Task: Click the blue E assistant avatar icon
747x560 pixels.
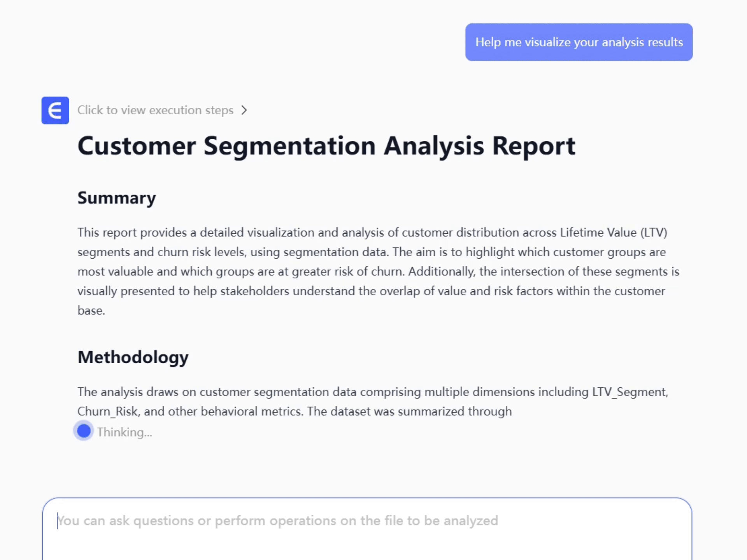Action: tap(55, 110)
